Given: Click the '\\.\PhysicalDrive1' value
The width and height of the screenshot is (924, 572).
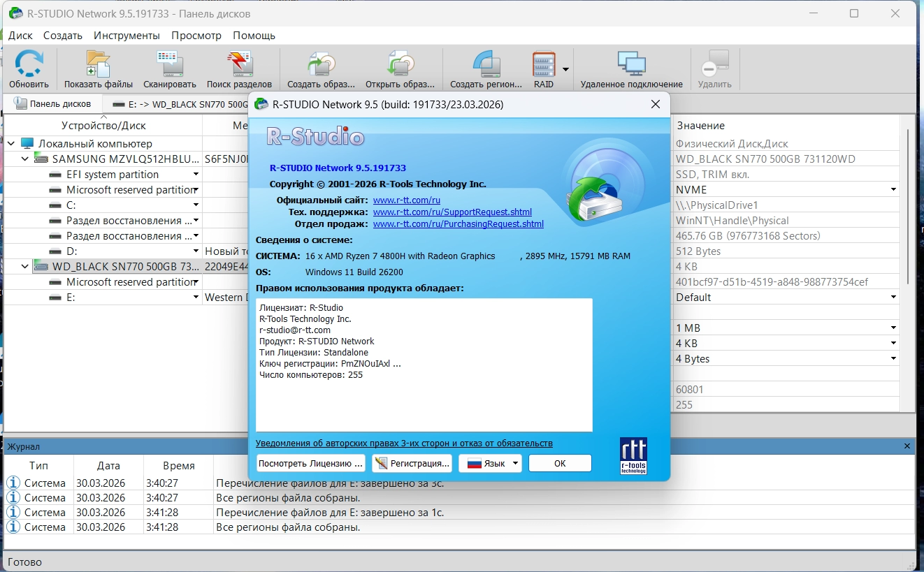Looking at the screenshot, I should (717, 205).
